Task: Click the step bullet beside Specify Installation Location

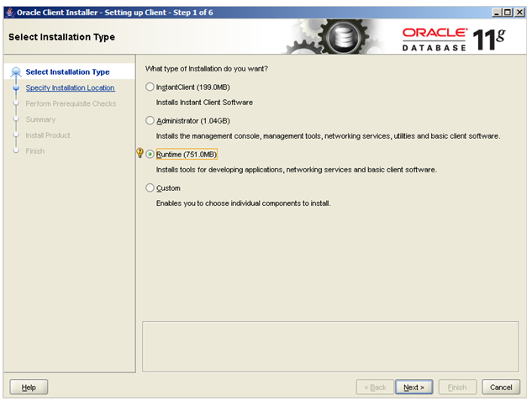Action: pyautogui.click(x=16, y=88)
